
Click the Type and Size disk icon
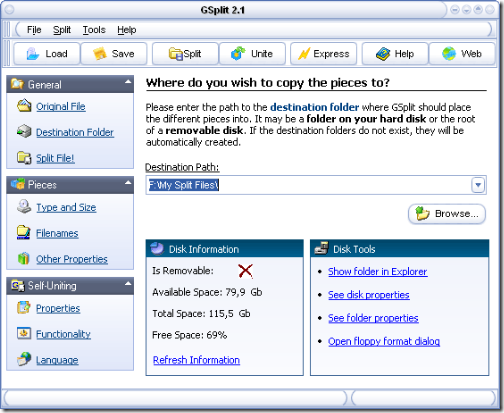point(24,207)
